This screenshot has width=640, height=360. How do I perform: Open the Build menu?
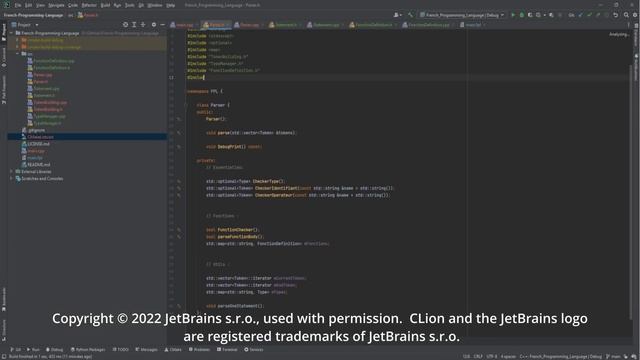click(x=105, y=5)
